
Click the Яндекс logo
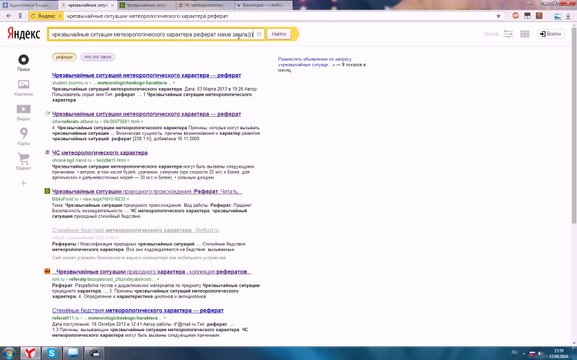point(24,34)
